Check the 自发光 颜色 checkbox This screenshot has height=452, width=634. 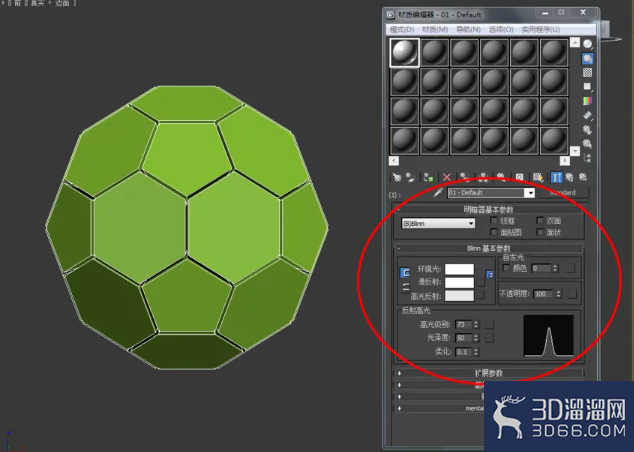coord(506,268)
